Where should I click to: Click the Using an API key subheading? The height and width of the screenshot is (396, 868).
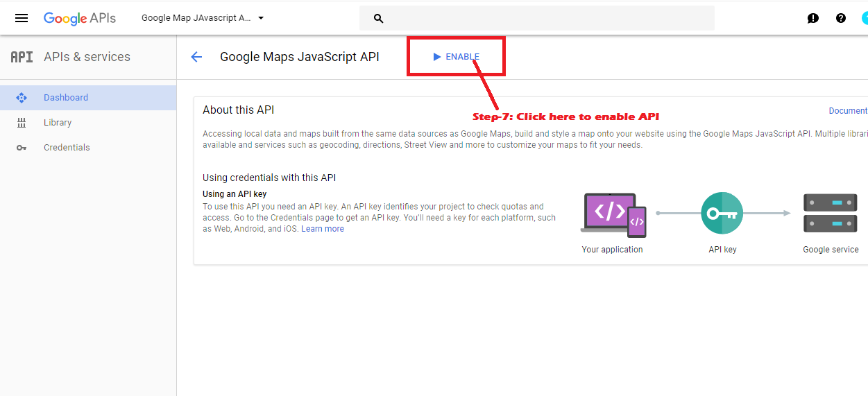coord(235,194)
